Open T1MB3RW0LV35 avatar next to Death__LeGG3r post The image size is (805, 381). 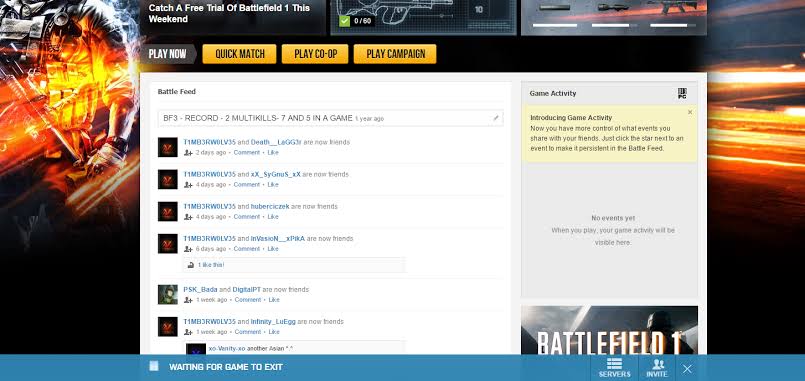pyautogui.click(x=167, y=147)
